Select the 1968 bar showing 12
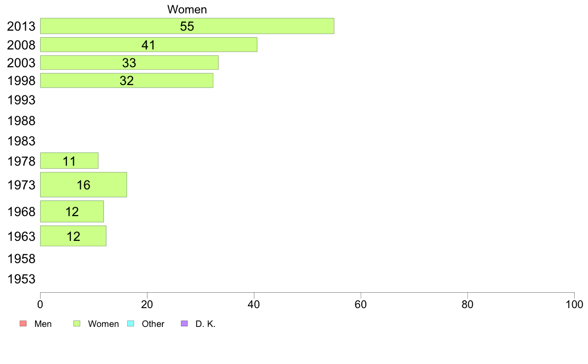The height and width of the screenshot is (364, 588). tap(72, 212)
